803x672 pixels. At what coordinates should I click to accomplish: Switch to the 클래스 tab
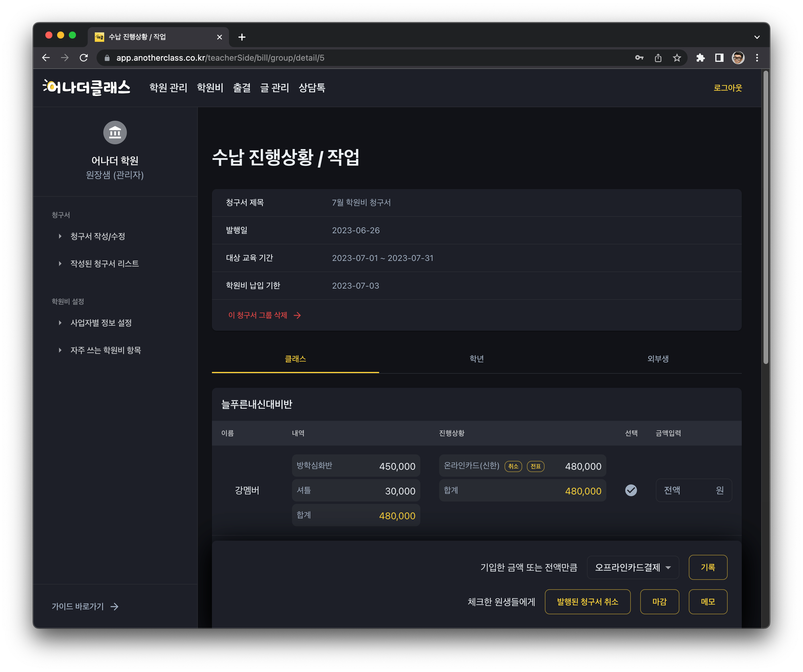click(x=295, y=359)
